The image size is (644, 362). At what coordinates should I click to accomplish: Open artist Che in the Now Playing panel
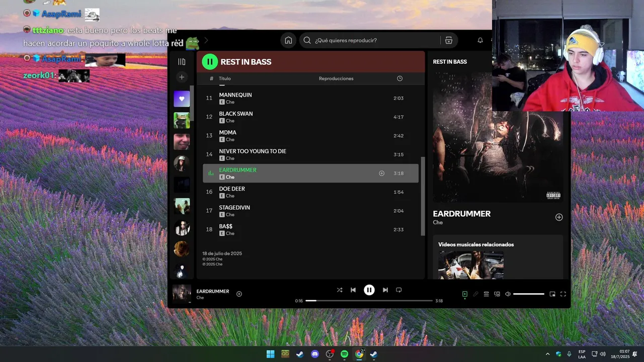(438, 222)
